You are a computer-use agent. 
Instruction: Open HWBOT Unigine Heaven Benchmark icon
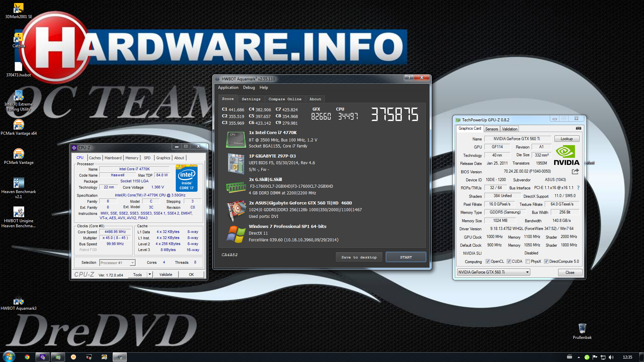pos(18,217)
